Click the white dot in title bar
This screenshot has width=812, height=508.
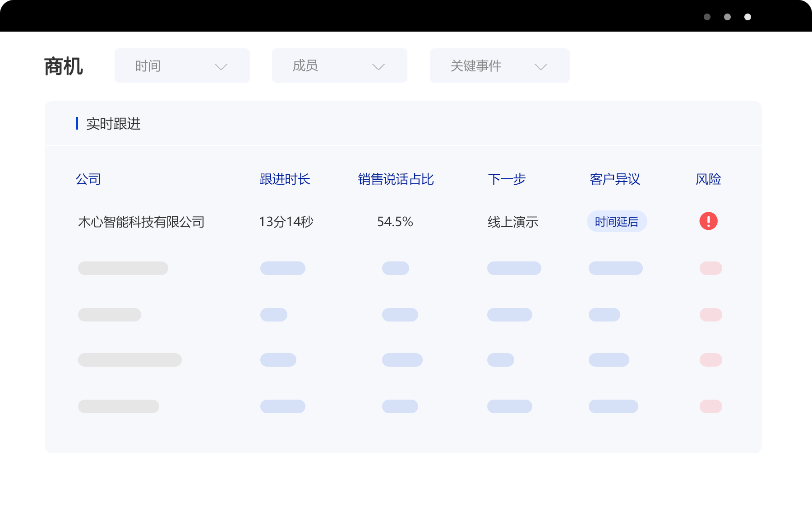click(x=747, y=17)
